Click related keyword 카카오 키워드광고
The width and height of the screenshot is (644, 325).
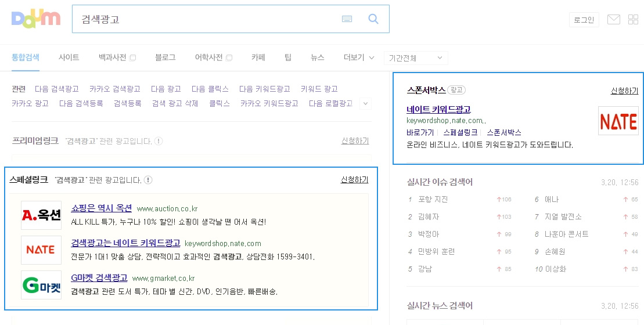(269, 103)
